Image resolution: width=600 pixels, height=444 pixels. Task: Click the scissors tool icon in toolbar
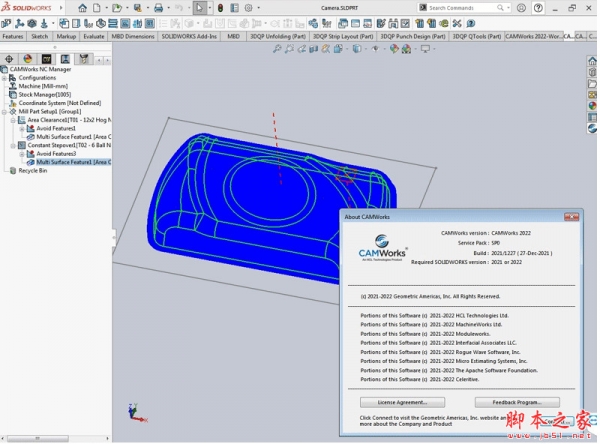(x=457, y=24)
